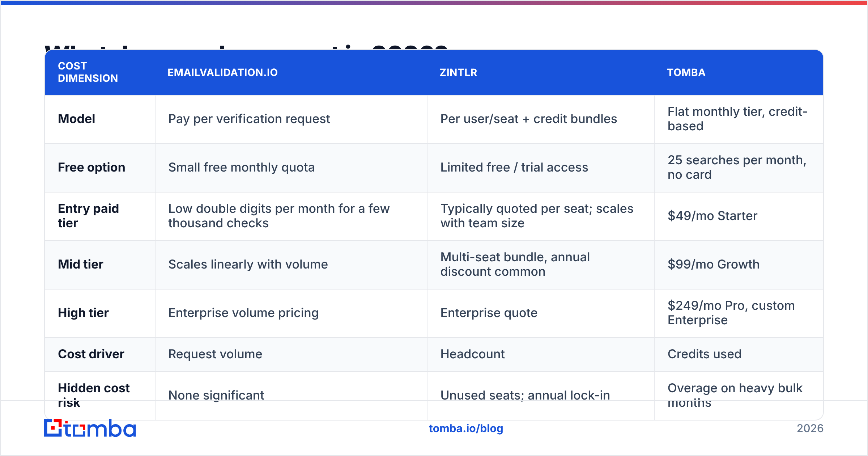
Task: Select 'Enterprise volume pricing' cell
Action: click(x=291, y=313)
